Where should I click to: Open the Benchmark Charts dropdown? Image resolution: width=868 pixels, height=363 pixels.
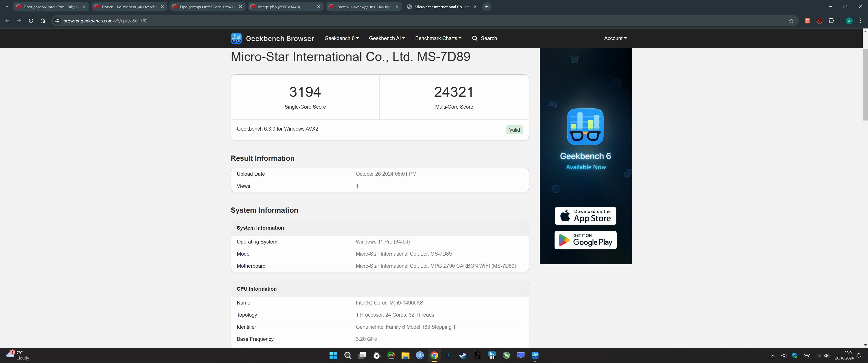[438, 38]
